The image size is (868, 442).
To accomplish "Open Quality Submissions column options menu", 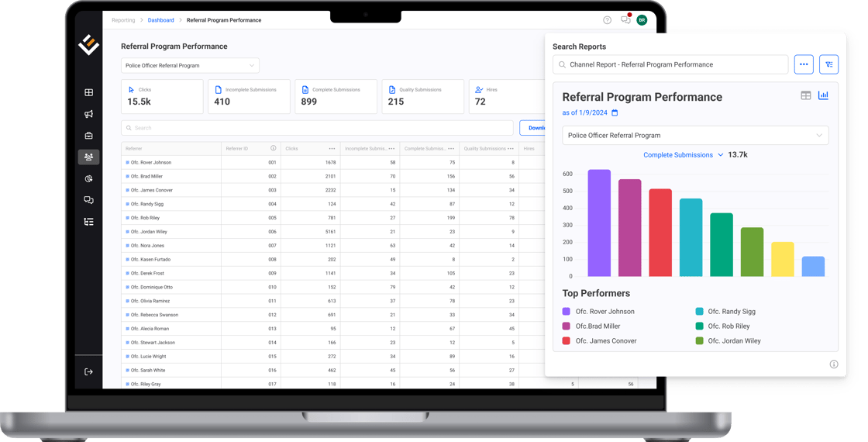I will coord(511,148).
